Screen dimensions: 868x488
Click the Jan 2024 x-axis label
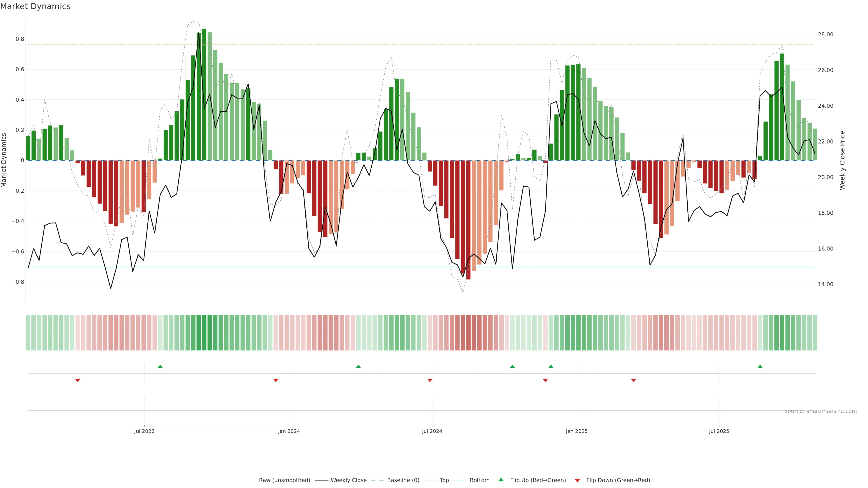(x=289, y=431)
